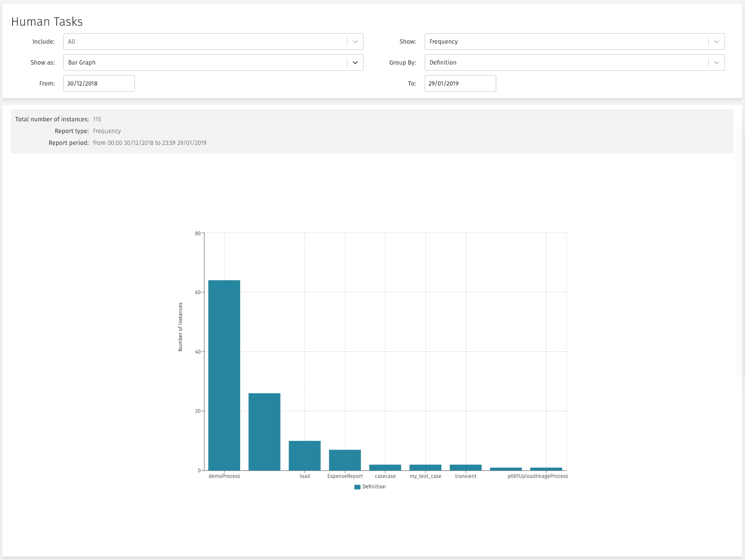Click the ExpenseReport bar
The height and width of the screenshot is (560, 745).
[345, 460]
